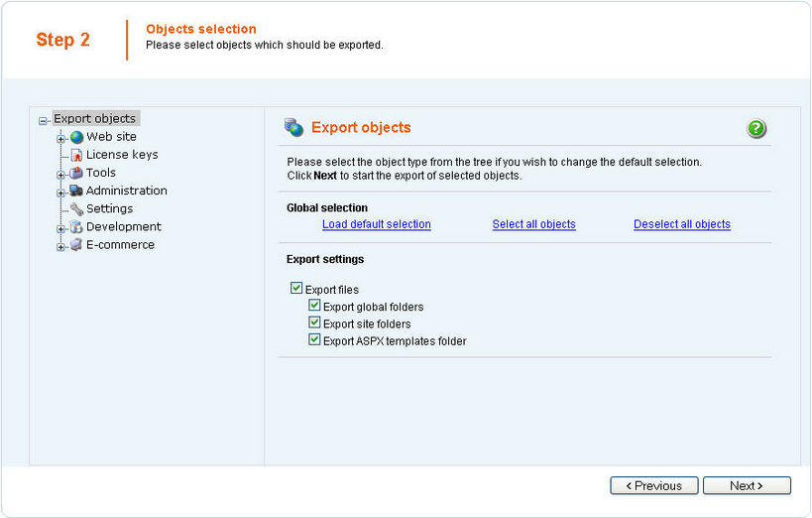The width and height of the screenshot is (812, 518).
Task: Expand the Web site tree node
Action: (x=60, y=139)
